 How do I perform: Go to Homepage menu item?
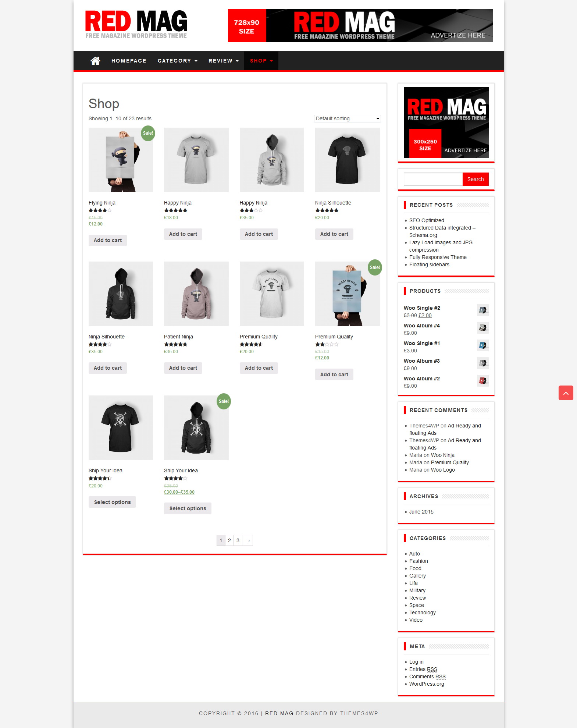pyautogui.click(x=129, y=61)
